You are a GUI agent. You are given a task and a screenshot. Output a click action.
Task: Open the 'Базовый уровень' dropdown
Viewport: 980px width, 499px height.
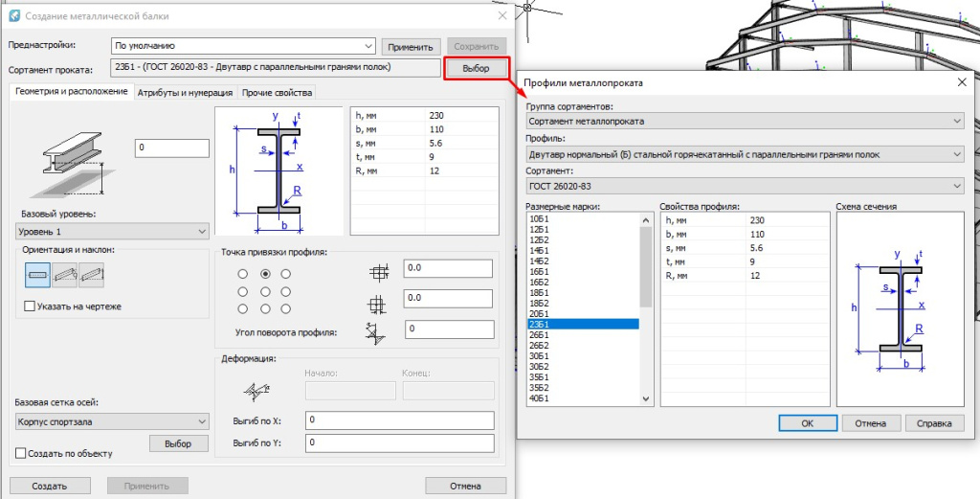[113, 232]
